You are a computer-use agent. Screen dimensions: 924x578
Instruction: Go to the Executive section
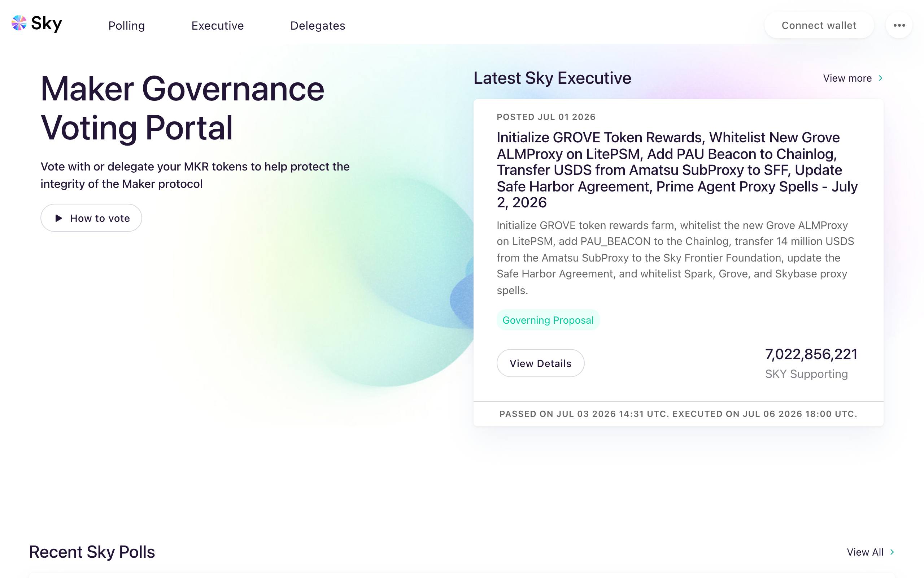[x=217, y=26]
